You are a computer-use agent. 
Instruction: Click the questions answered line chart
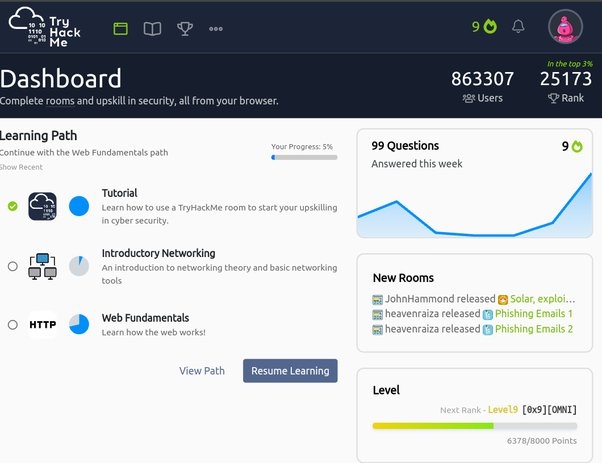pos(475,205)
